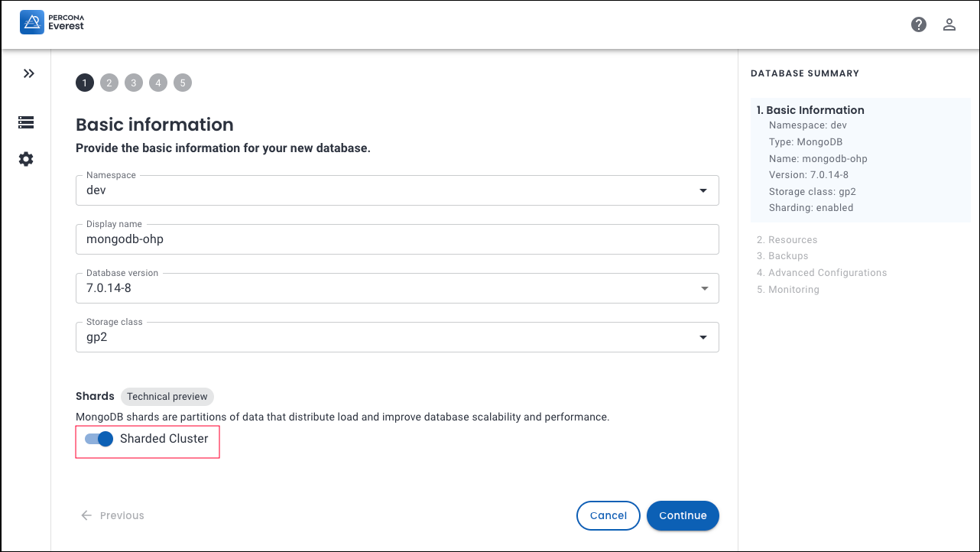Jump to step 2 in the stepper

tap(109, 83)
